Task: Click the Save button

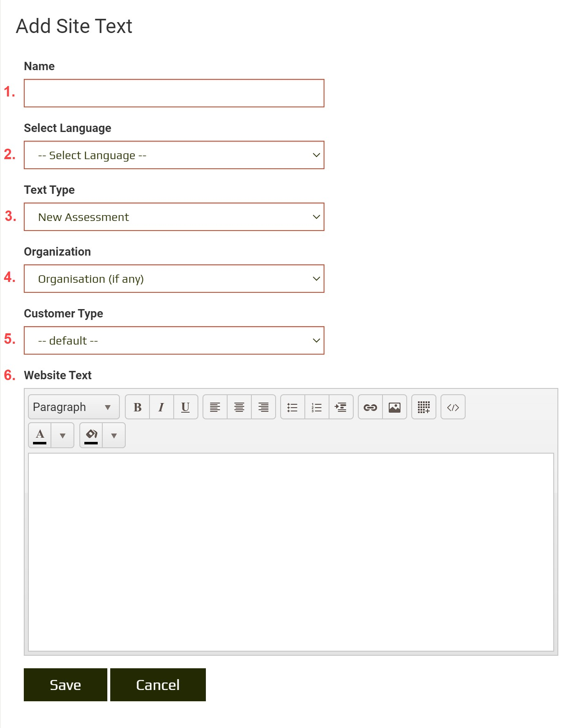Action: (66, 685)
